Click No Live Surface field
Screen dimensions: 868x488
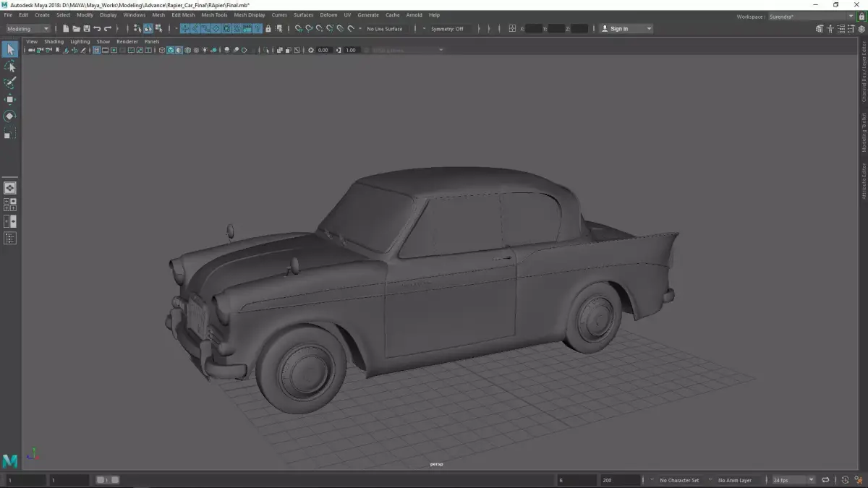[386, 29]
